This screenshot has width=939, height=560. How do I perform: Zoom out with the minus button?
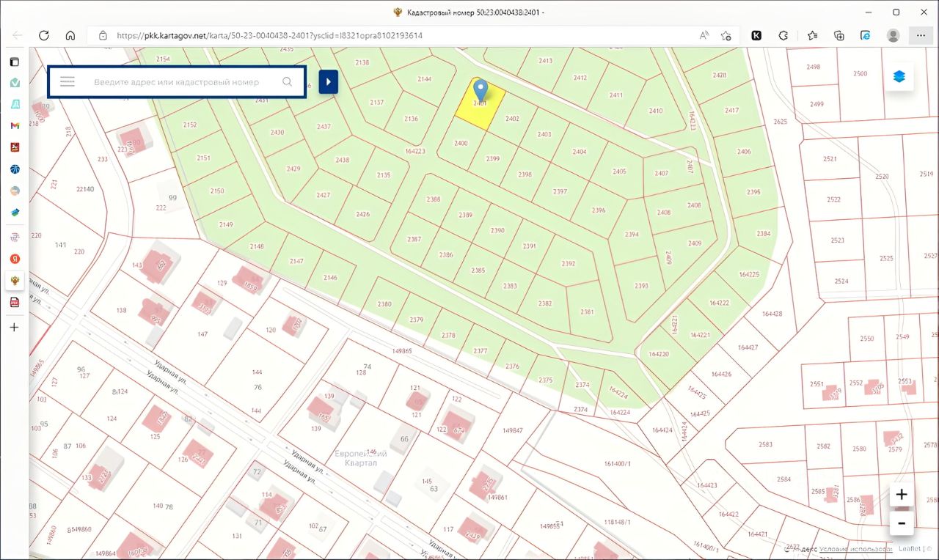click(902, 523)
